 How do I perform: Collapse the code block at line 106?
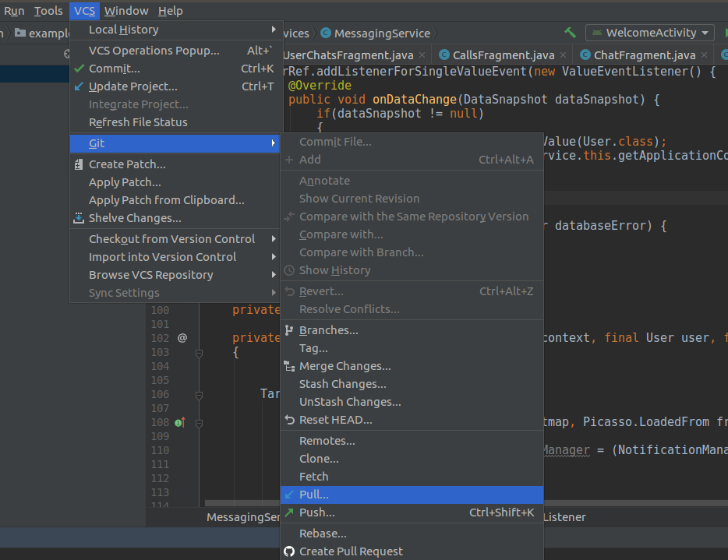pos(199,395)
